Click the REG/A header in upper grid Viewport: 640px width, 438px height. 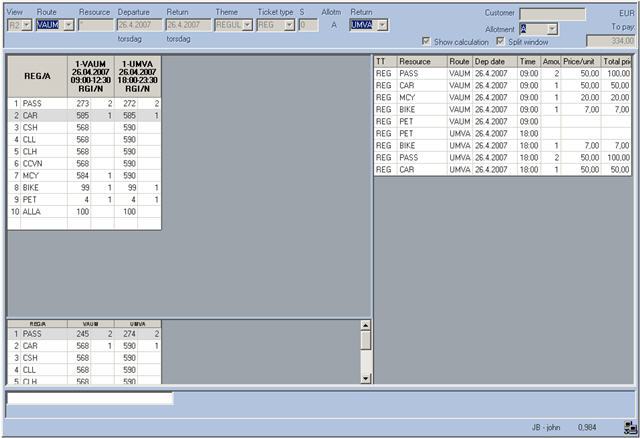click(x=38, y=77)
